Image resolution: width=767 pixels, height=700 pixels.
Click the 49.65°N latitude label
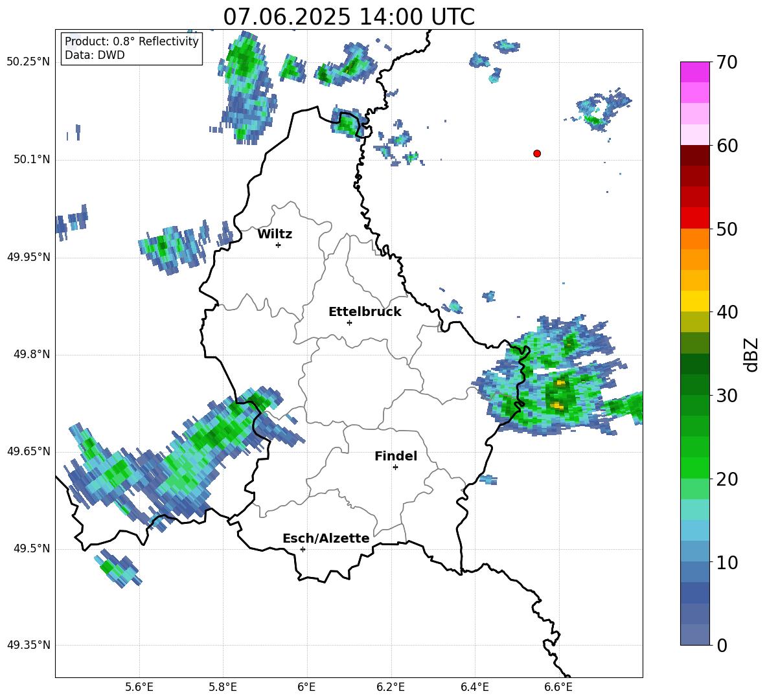pos(29,451)
